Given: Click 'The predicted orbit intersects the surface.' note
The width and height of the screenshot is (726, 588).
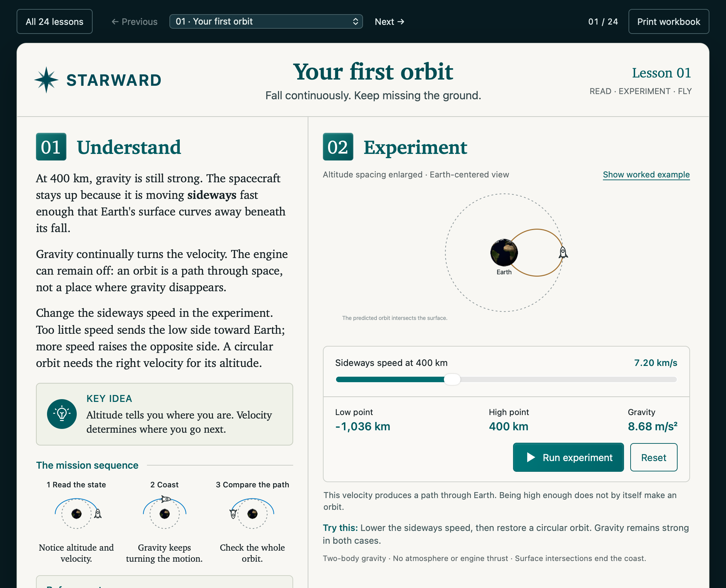Looking at the screenshot, I should pyautogui.click(x=394, y=318).
